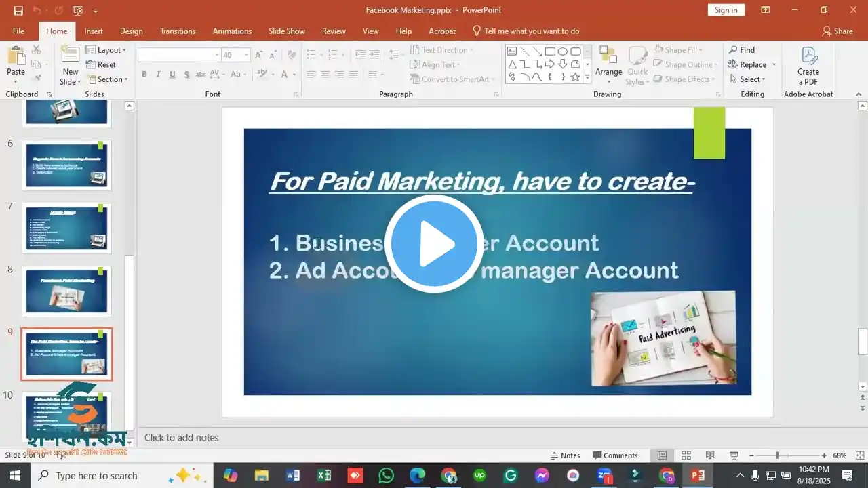Adjust the zoom slider
Screen dimensions: 868x488
point(777,455)
